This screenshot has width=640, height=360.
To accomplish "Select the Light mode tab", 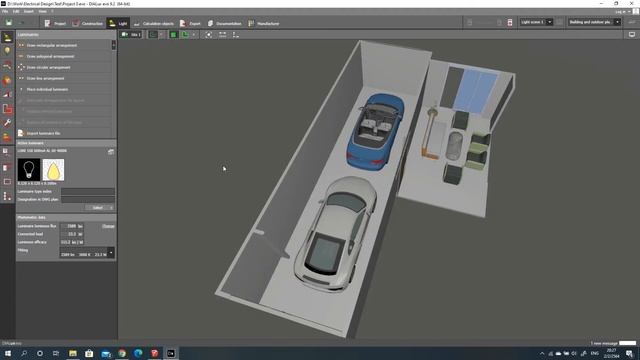I will (118, 23).
